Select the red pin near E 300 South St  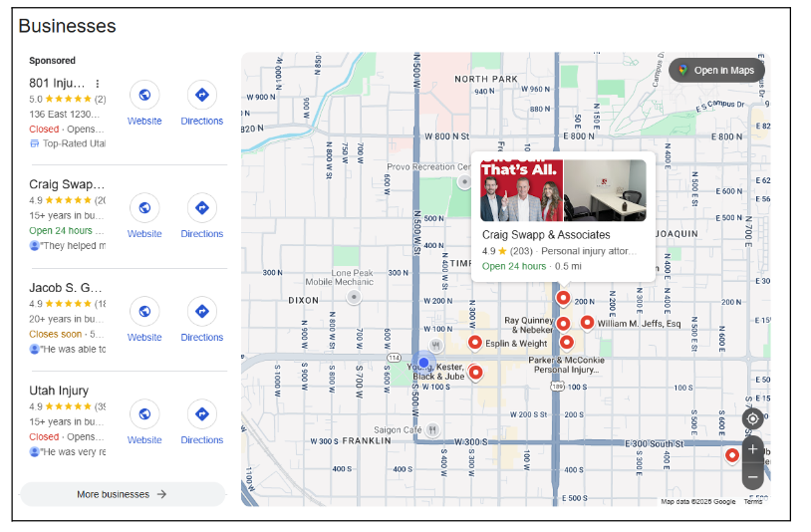point(732,455)
